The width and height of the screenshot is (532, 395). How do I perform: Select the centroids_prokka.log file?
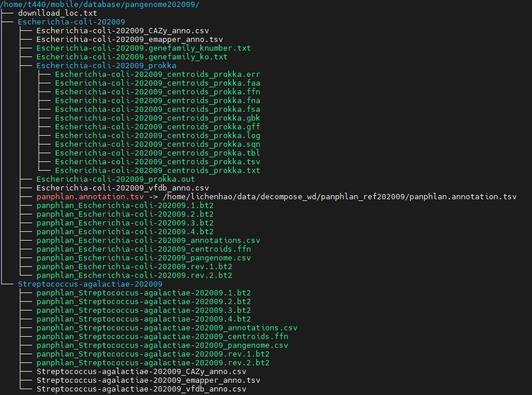pyautogui.click(x=157, y=136)
